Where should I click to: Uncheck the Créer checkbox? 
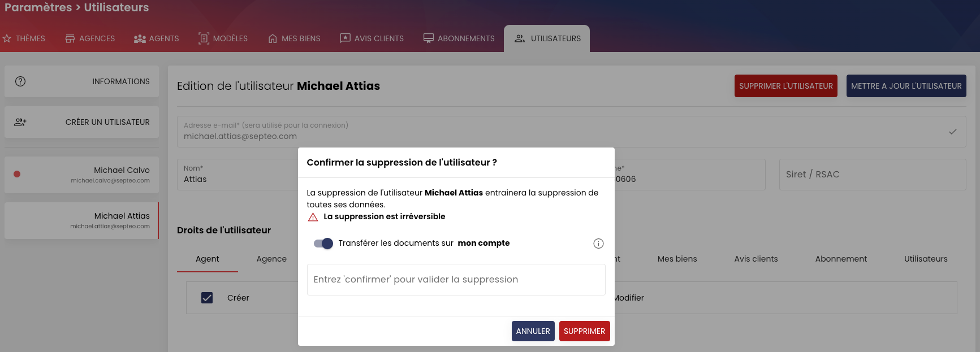(x=207, y=298)
